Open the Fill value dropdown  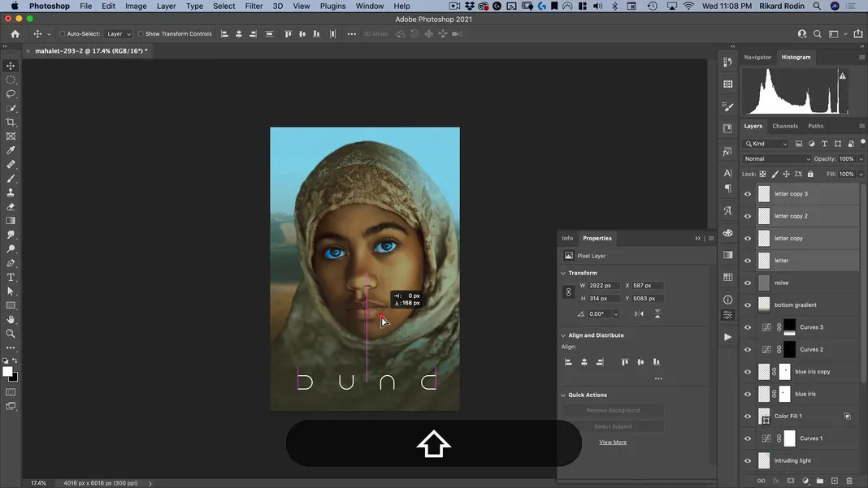pyautogui.click(x=861, y=174)
